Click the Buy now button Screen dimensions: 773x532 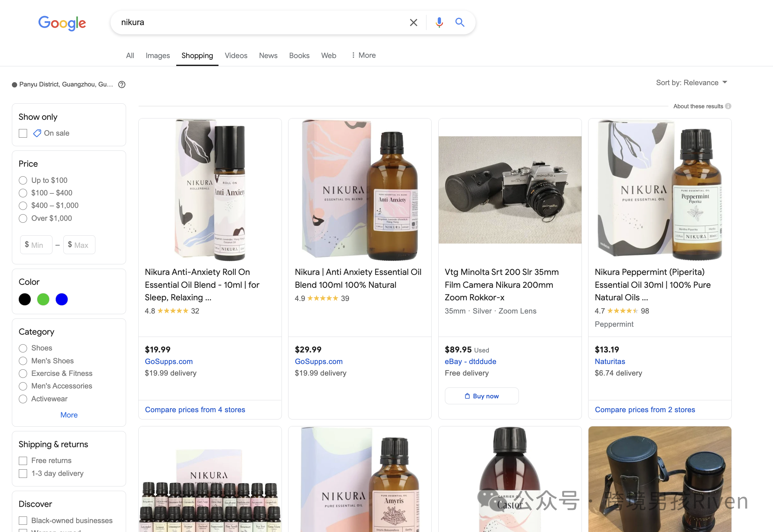[482, 396]
